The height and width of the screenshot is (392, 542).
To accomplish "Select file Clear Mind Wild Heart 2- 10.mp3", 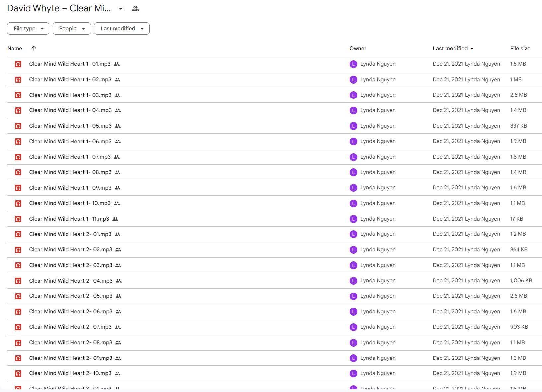I will pyautogui.click(x=274, y=373).
